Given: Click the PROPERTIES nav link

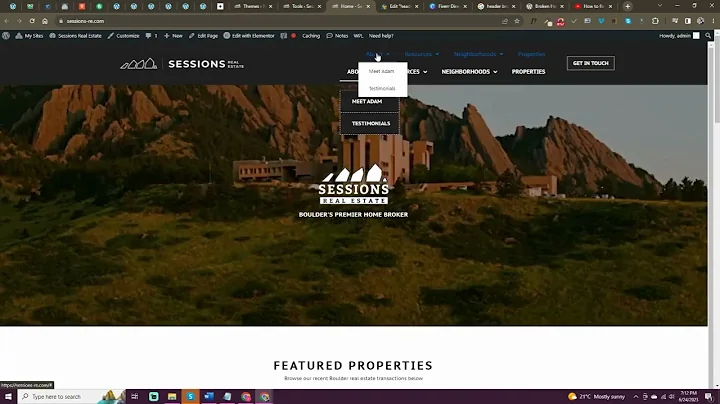Looking at the screenshot, I should click(529, 72).
